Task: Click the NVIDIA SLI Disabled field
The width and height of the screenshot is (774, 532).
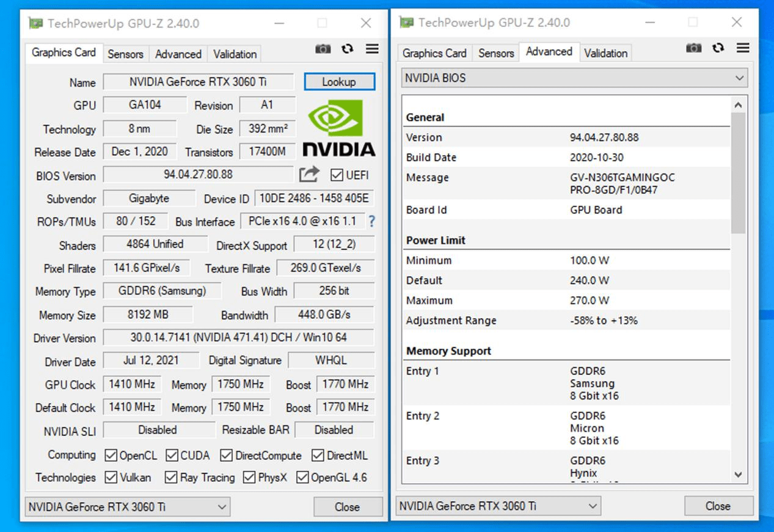Action: (158, 430)
